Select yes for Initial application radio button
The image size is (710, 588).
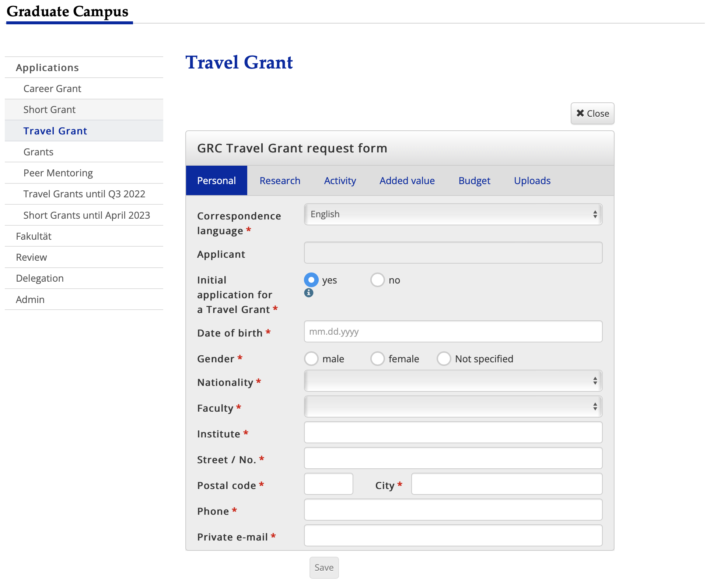[x=311, y=280]
